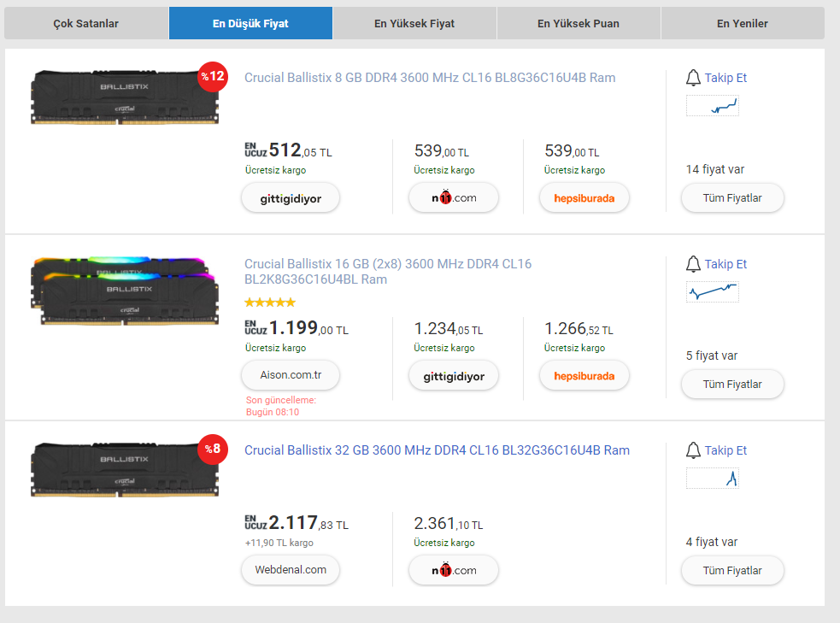Click the 8 GB Ballistix RAM thumbnail
Viewport: 840px width, 623px height.
(x=124, y=97)
